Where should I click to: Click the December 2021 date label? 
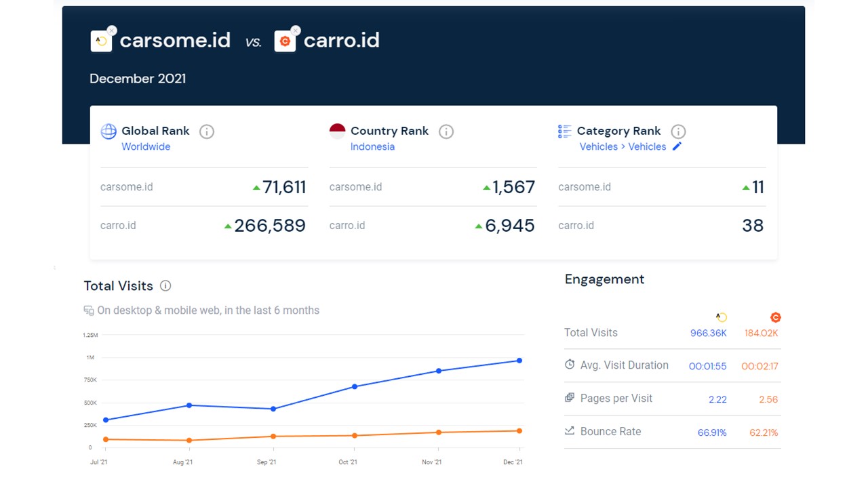pos(138,79)
